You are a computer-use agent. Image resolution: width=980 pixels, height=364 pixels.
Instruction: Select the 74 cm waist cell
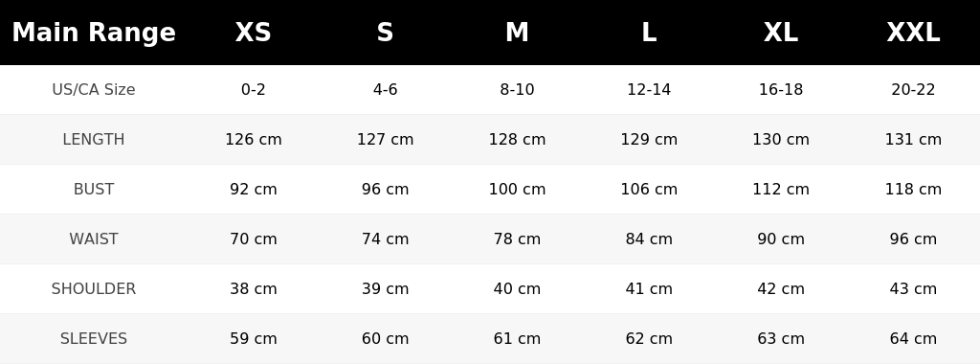click(385, 239)
